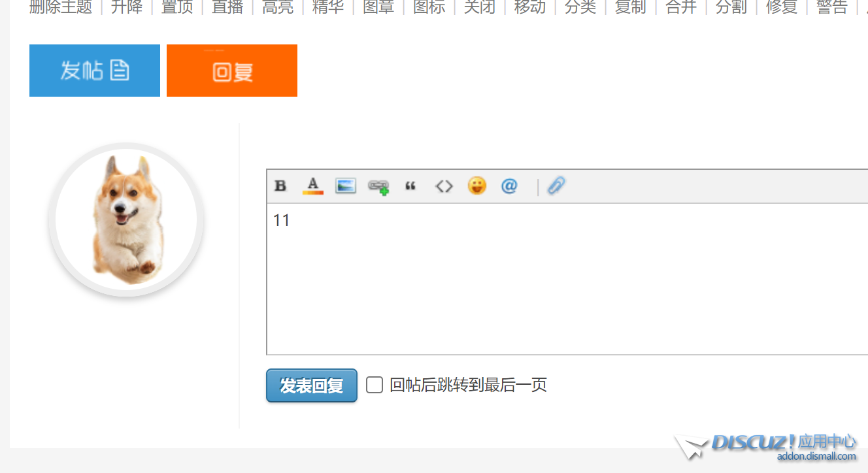Insert a hyperlink using link icon

pyautogui.click(x=378, y=186)
